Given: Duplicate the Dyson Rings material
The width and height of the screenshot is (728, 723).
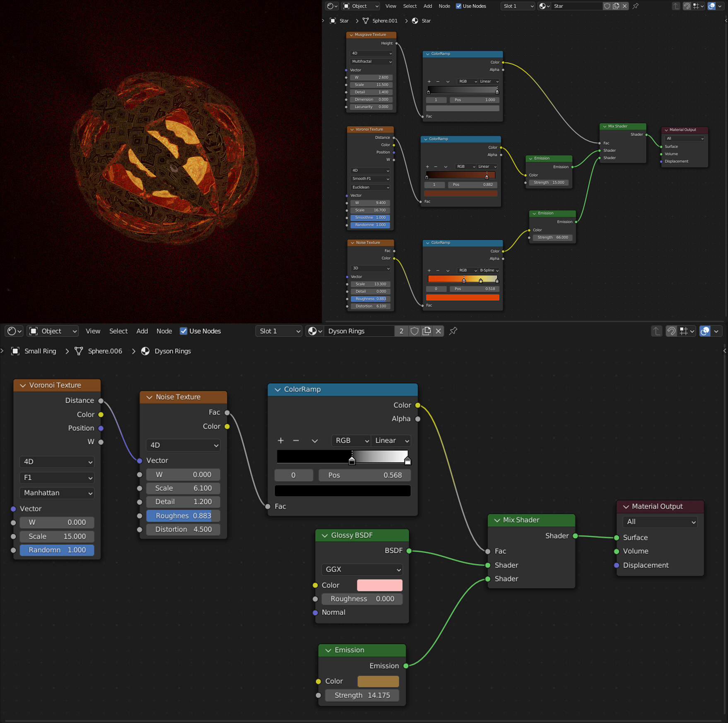Looking at the screenshot, I should click(426, 331).
